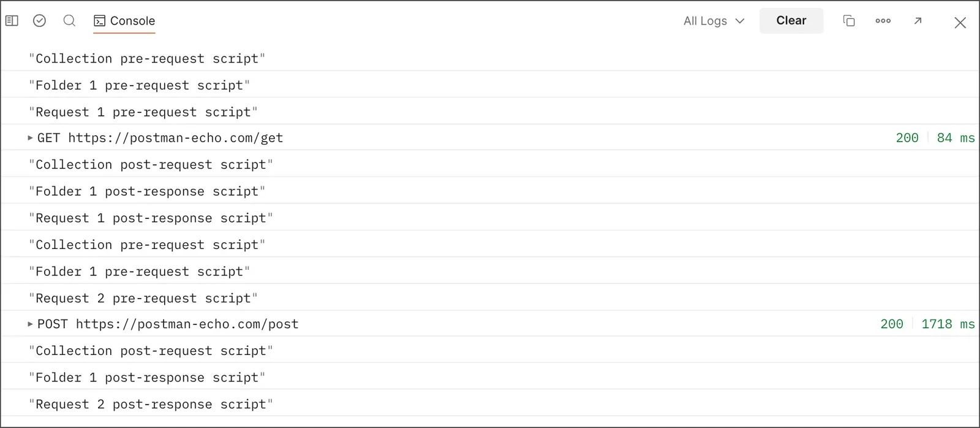Select first "Collection pre-request script" log line
The image size is (980, 428).
point(147,58)
